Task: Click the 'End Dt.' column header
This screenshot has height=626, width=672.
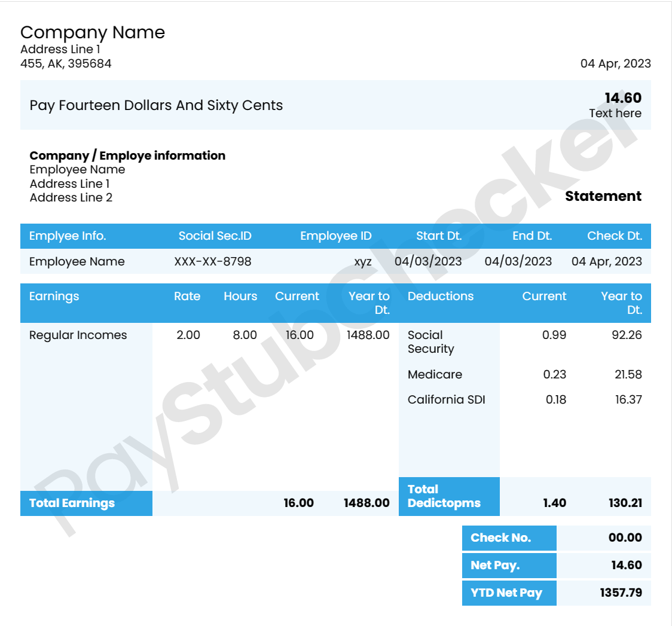Action: 532,236
